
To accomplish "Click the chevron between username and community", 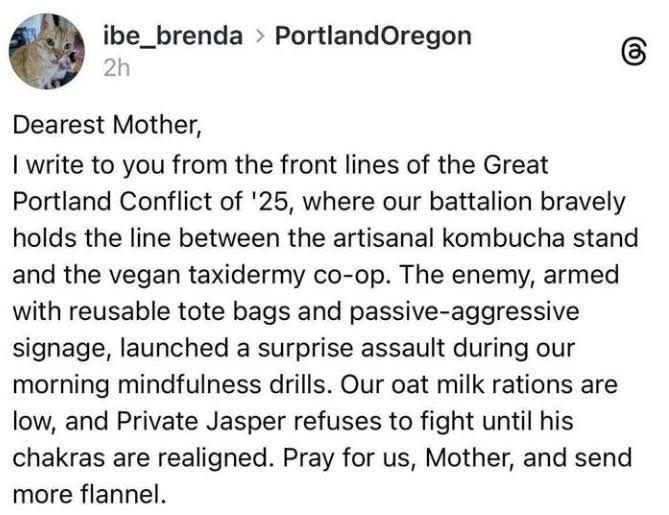I will point(259,38).
